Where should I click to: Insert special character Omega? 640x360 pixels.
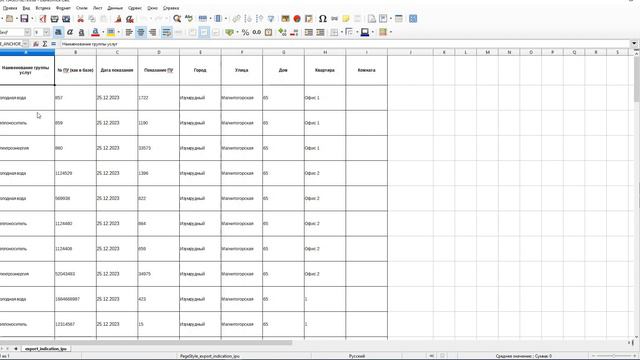tap(323, 19)
